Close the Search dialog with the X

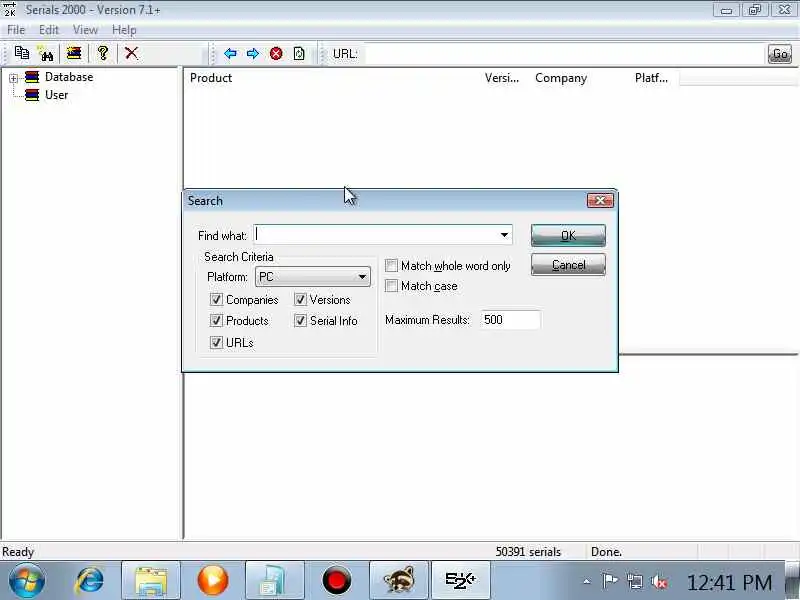600,201
